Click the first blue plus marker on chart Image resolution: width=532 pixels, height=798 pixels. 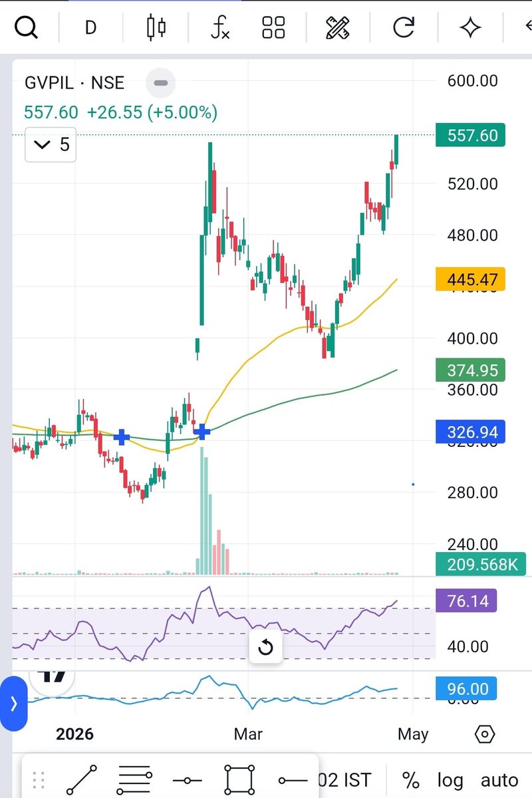pos(121,437)
